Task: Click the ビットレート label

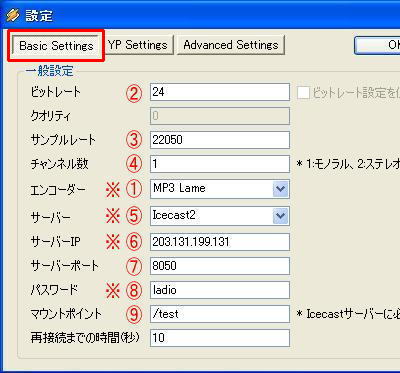Action: coord(55,92)
